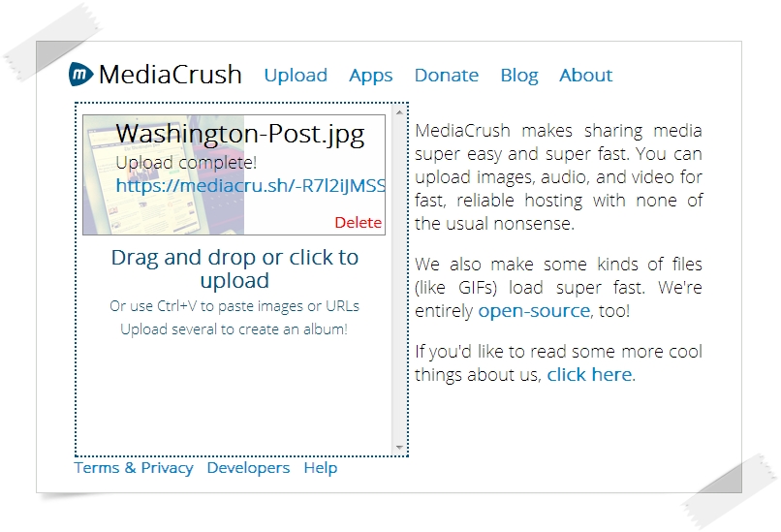Click the Washington-Post.jpg preview thumbnail

(164, 174)
